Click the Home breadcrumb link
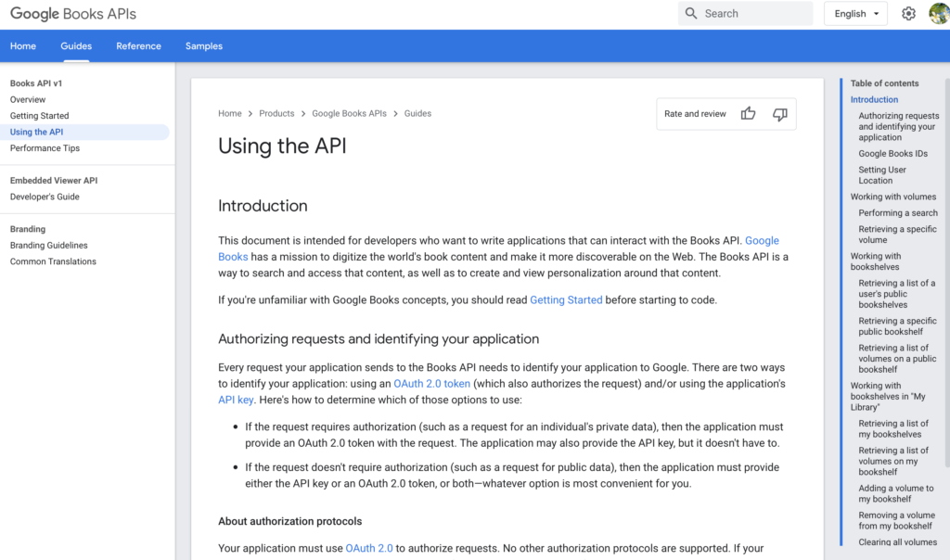Screen dimensions: 950x560 (x=230, y=113)
